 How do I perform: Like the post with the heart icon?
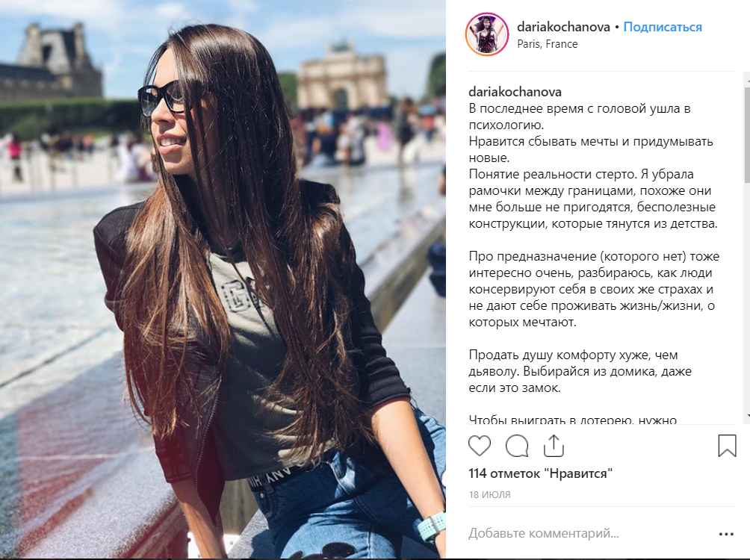pos(480,446)
